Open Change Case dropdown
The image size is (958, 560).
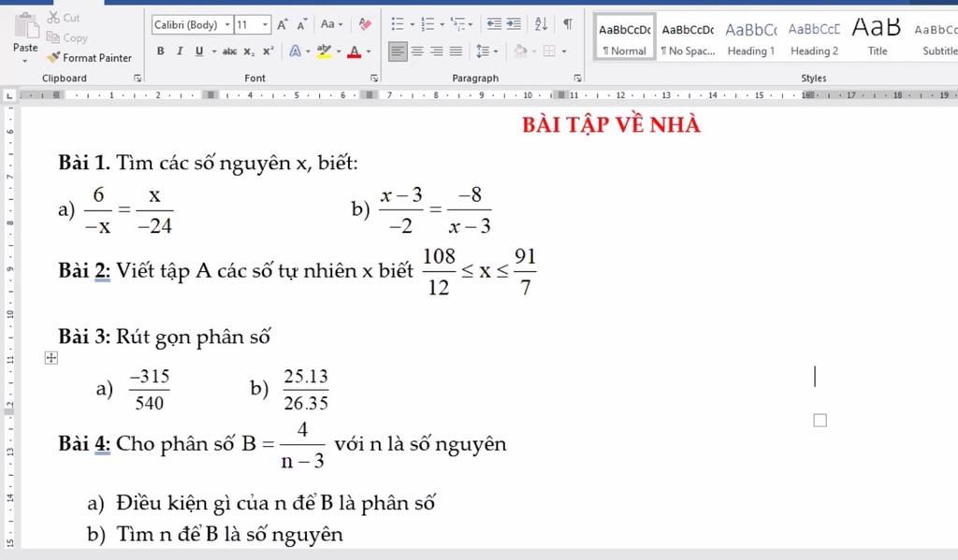pos(332,24)
